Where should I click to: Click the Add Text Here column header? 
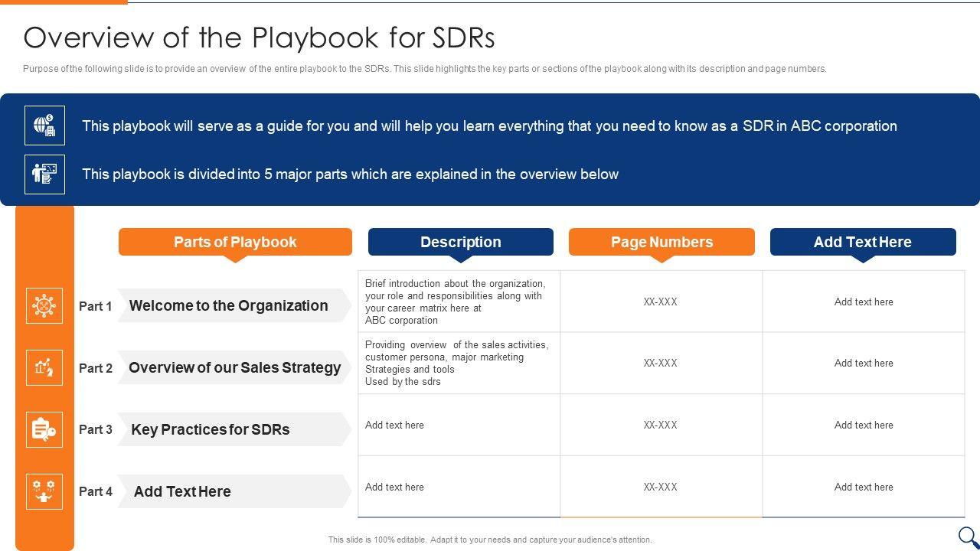pos(863,242)
